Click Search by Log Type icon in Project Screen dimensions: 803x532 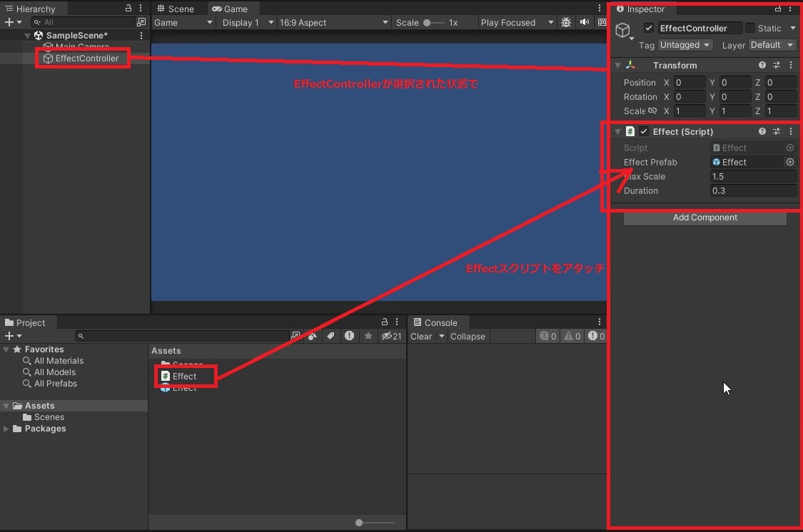tap(349, 336)
